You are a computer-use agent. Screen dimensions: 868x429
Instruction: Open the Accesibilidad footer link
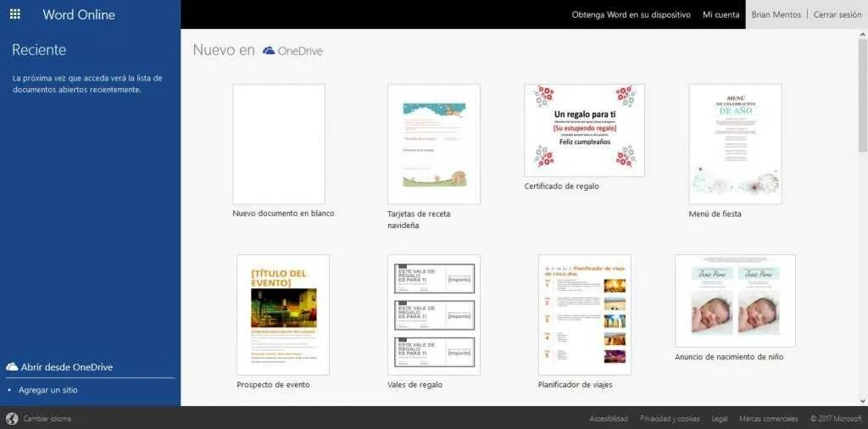[x=609, y=419]
